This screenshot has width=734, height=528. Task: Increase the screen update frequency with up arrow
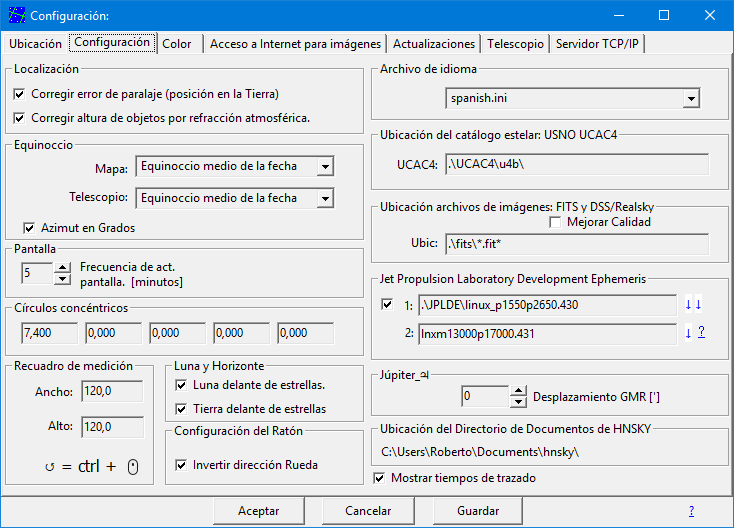[x=62, y=267]
